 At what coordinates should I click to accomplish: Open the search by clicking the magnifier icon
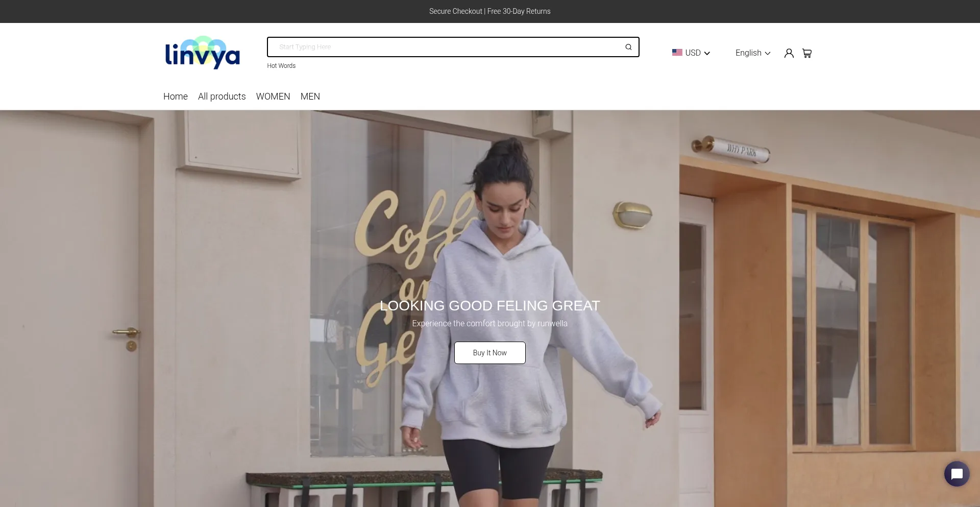click(628, 47)
